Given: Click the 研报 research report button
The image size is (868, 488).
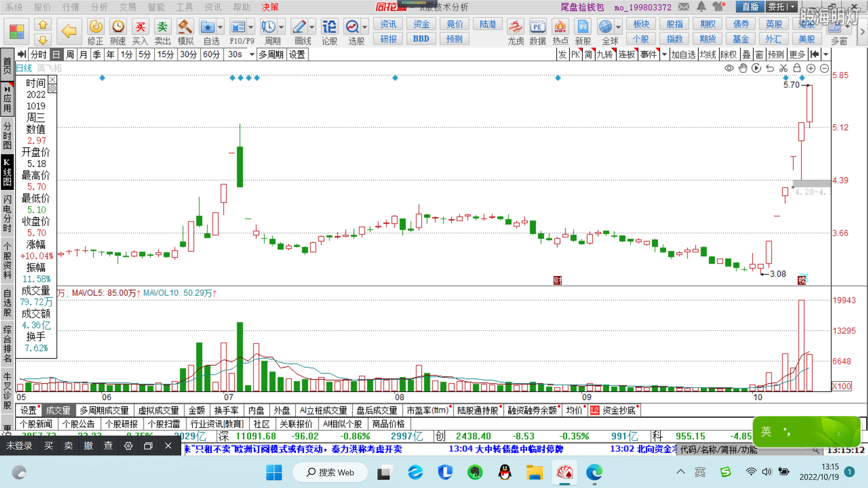Looking at the screenshot, I should pyautogui.click(x=388, y=39).
